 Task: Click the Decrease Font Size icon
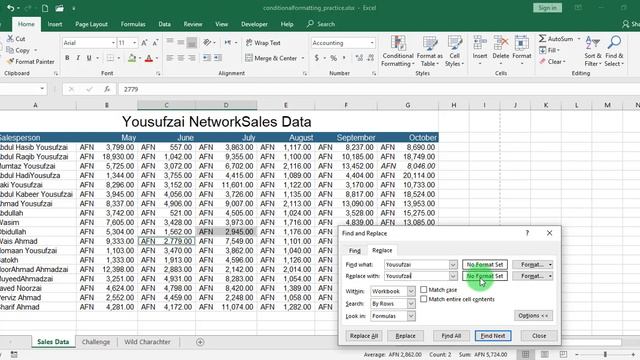coord(155,43)
